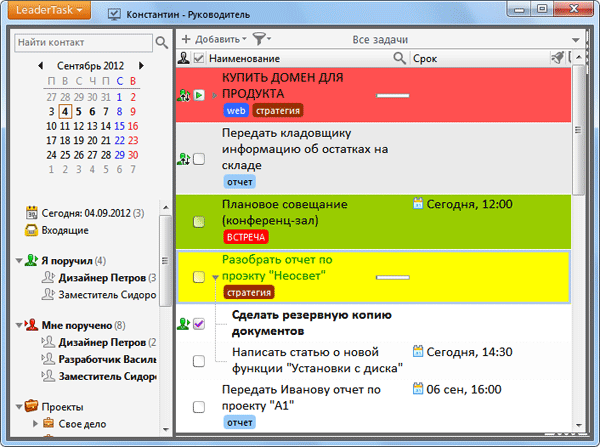This screenshot has width=600, height=447.
Task: Select Заместитель Сидоро under Я поручил
Action: point(107,294)
